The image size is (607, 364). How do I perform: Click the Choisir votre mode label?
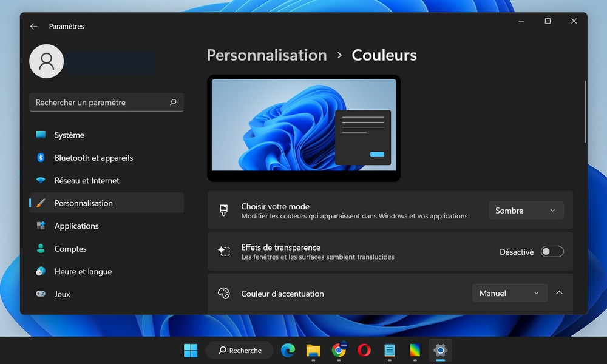pos(275,206)
